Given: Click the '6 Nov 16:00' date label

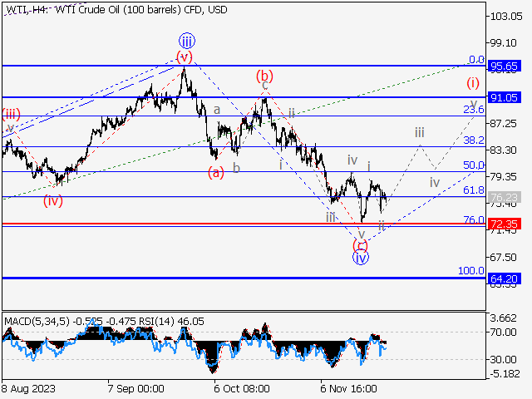Looking at the screenshot, I should (x=348, y=388).
